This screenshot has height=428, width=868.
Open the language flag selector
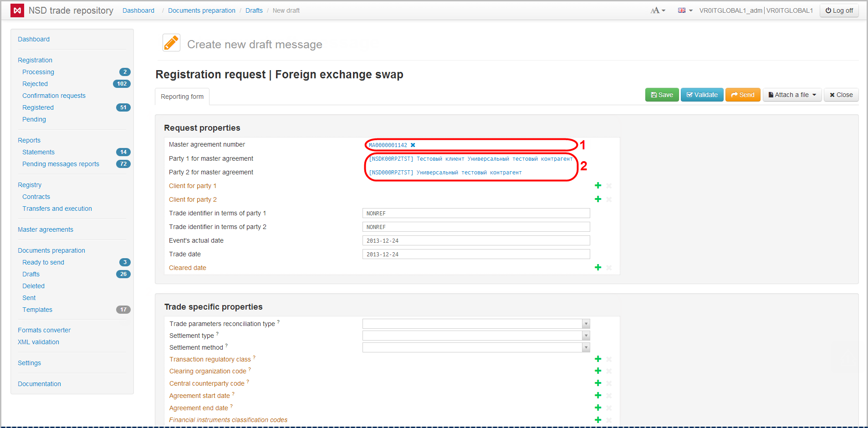point(684,10)
